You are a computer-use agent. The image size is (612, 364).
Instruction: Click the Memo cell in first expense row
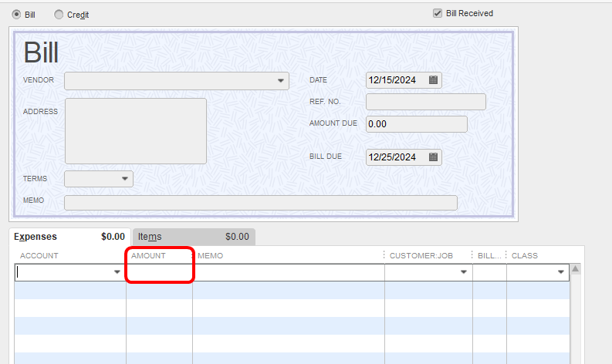point(289,272)
